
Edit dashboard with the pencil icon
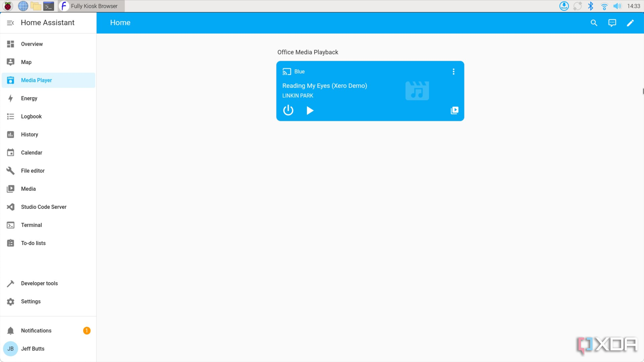630,23
